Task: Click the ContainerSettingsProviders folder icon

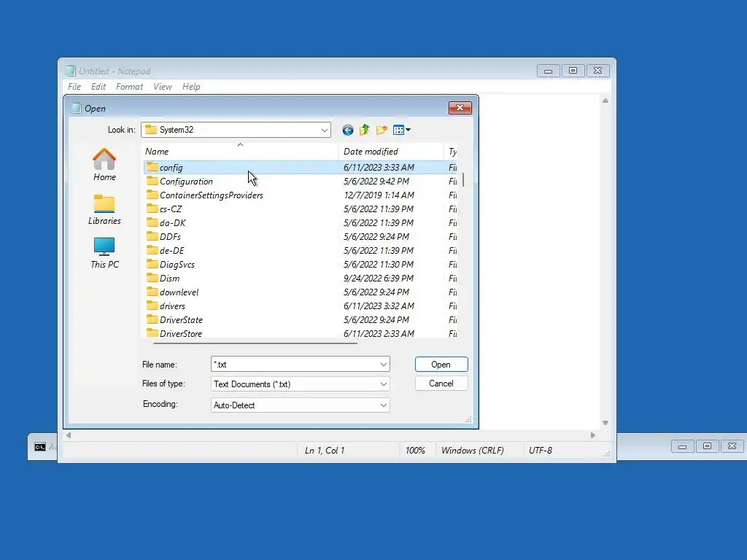Action: pyautogui.click(x=152, y=195)
